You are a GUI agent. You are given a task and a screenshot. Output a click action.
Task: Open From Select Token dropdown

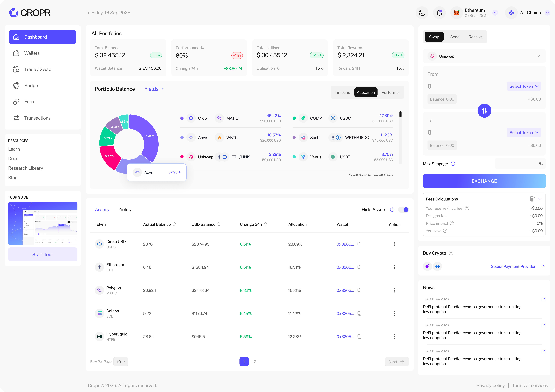pyautogui.click(x=524, y=86)
